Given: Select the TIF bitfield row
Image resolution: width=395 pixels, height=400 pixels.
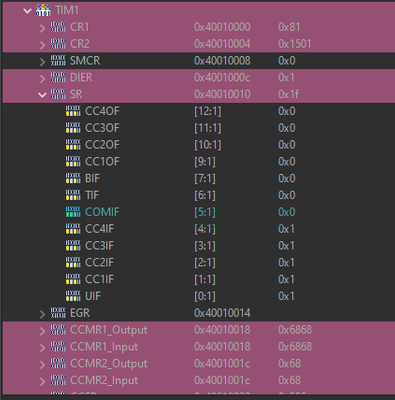Looking at the screenshot, I should pos(199,195).
